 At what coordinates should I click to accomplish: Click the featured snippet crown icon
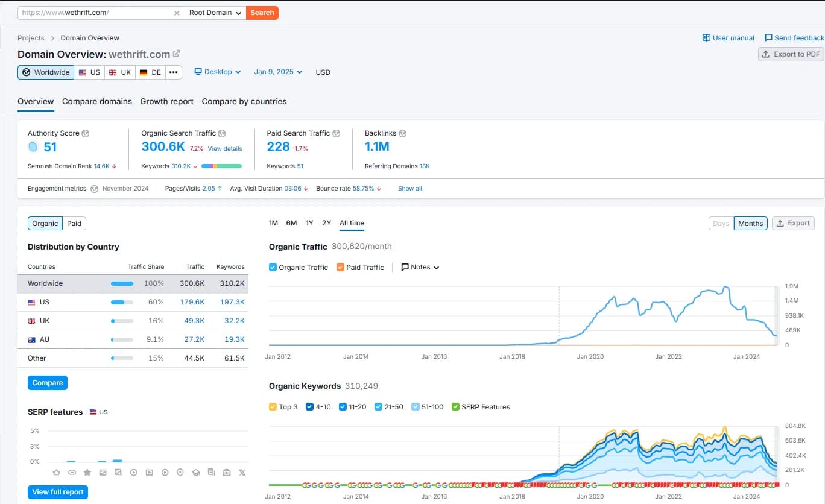[57, 473]
